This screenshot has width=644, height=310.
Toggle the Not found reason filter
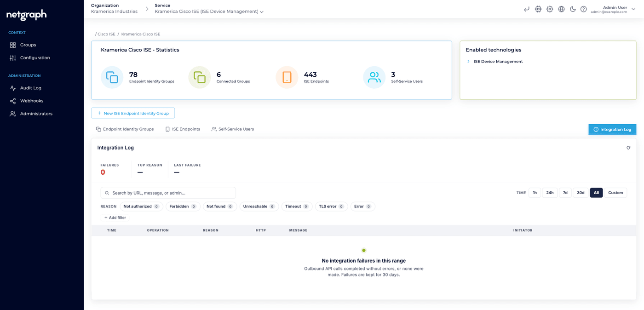pos(219,207)
